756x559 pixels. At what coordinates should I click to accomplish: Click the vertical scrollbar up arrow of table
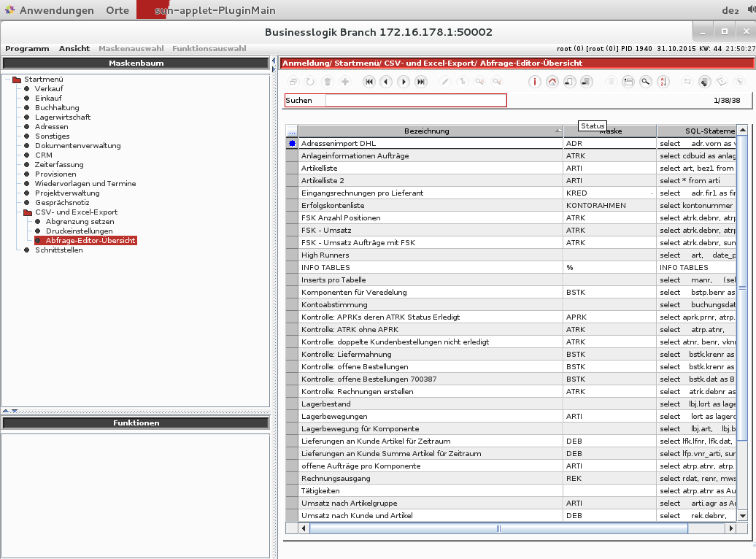click(743, 130)
